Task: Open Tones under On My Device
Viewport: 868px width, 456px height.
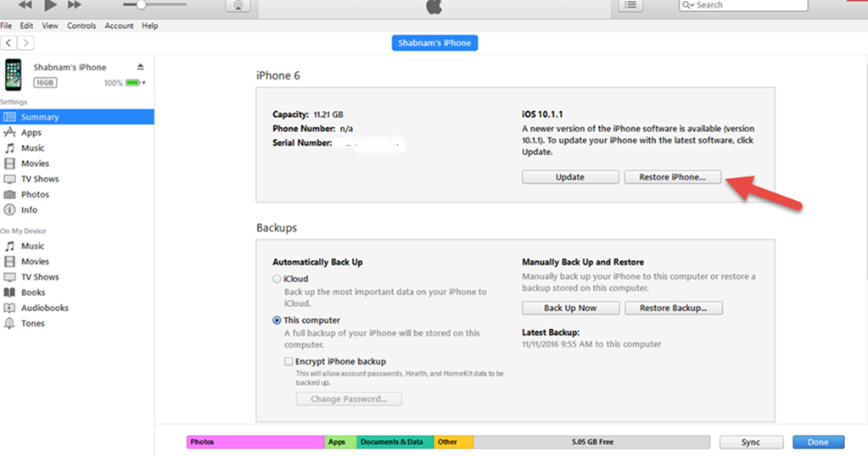Action: pos(77,323)
